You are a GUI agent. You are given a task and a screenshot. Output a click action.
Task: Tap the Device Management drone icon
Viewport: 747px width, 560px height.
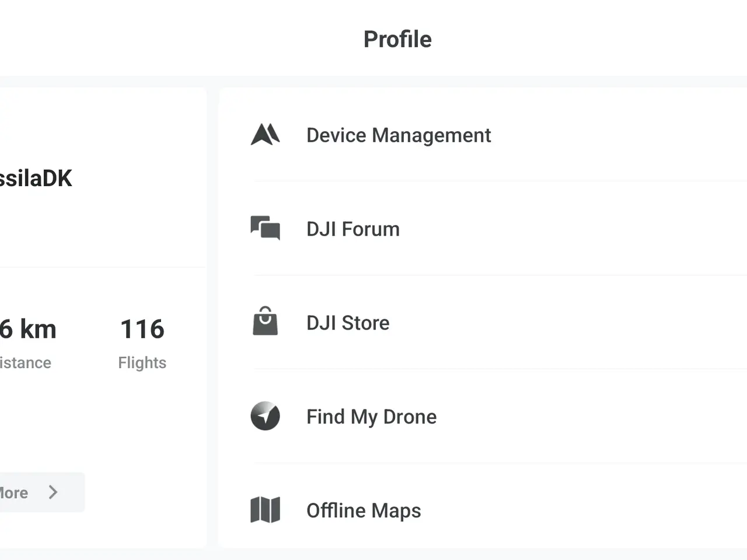pyautogui.click(x=265, y=135)
